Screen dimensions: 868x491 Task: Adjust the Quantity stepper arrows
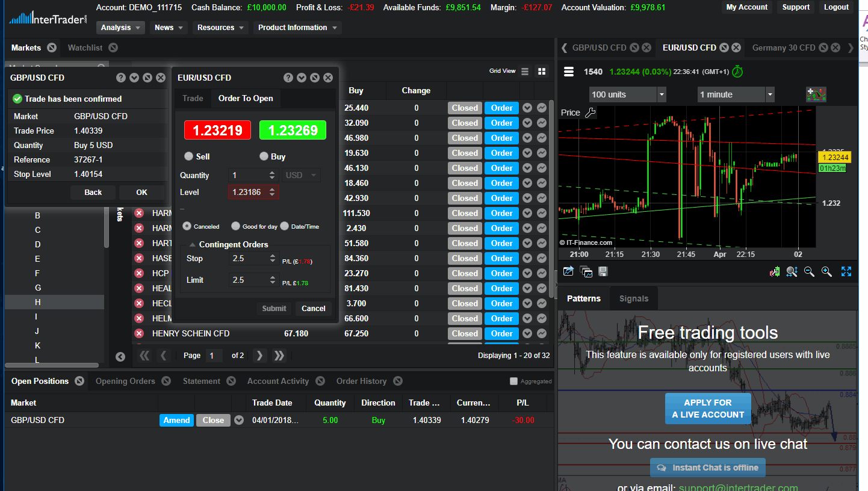[271, 175]
